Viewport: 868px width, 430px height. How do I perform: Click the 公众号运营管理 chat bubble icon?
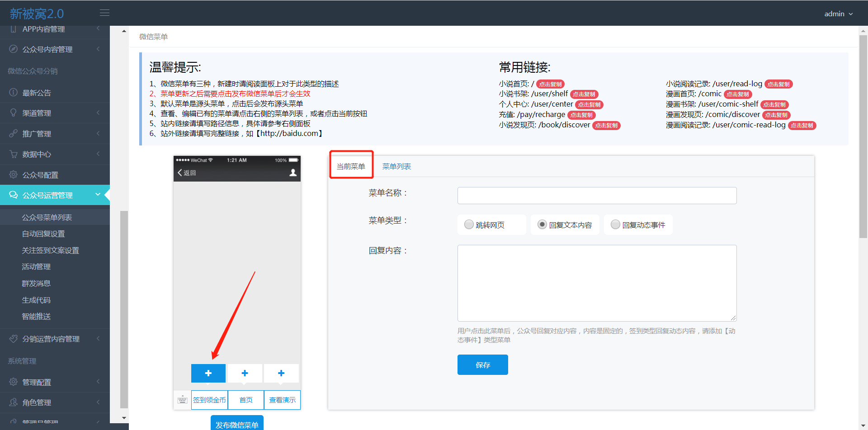[x=14, y=195]
